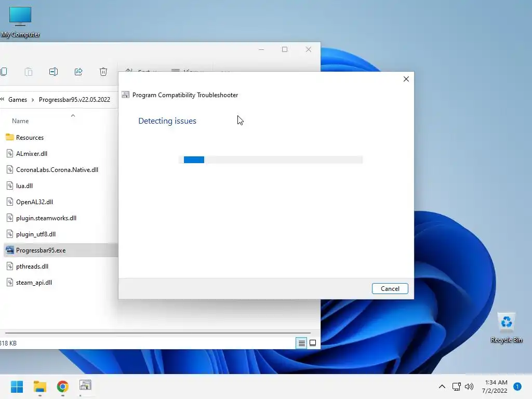Switch Explorer to large thumbnails view
The image size is (532, 399).
313,343
